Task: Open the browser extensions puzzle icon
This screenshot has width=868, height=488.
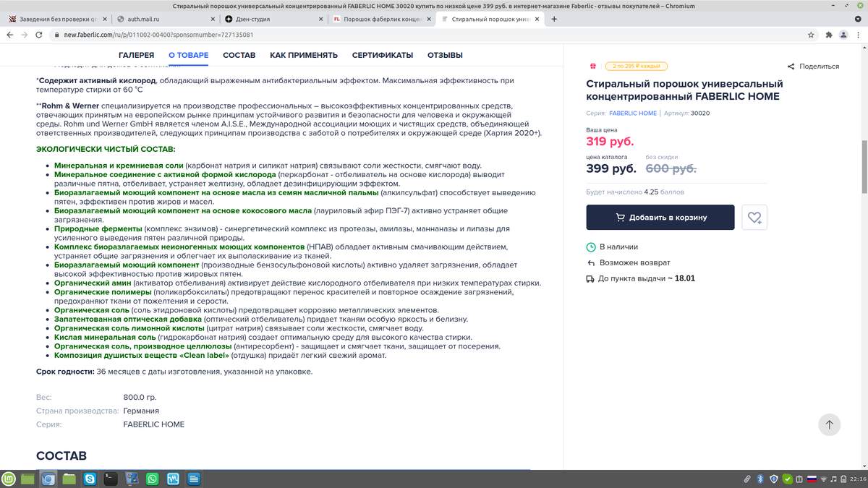Action: 828,34
